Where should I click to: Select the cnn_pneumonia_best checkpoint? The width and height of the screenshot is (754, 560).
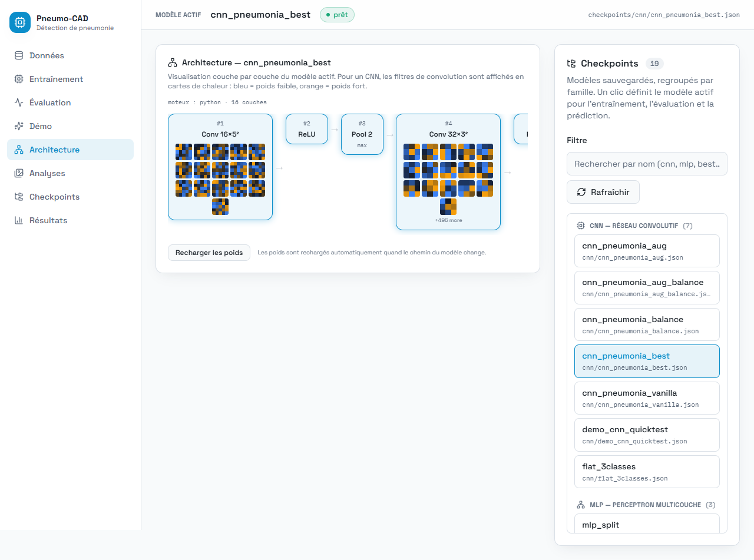click(647, 361)
